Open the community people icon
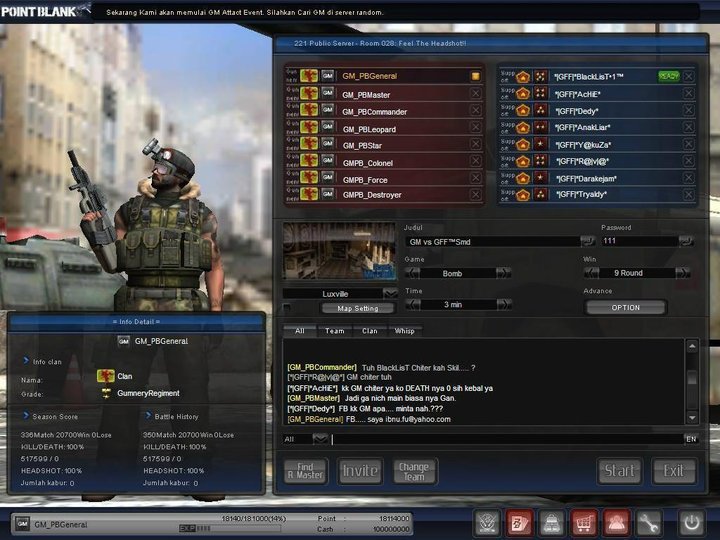 coord(616,523)
